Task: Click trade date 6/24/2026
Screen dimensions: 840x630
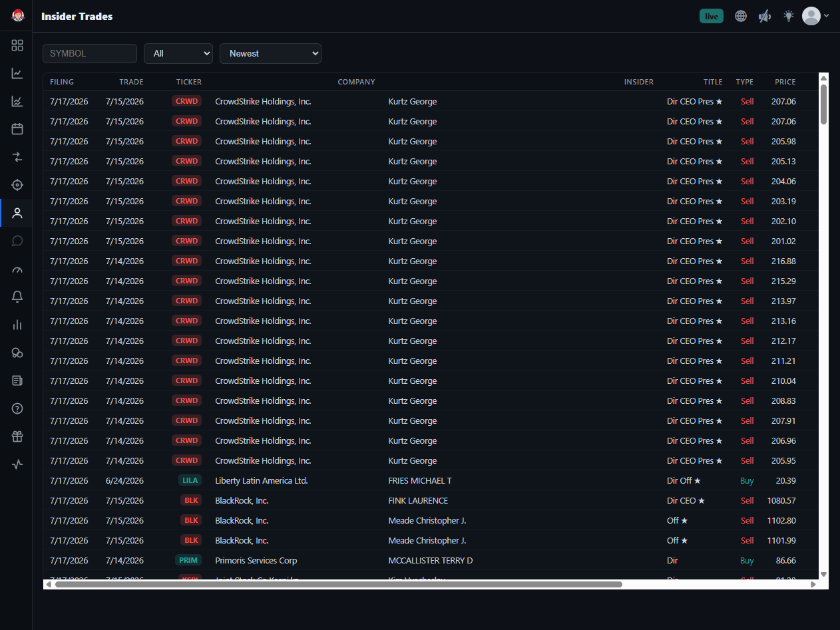Action: [x=124, y=480]
